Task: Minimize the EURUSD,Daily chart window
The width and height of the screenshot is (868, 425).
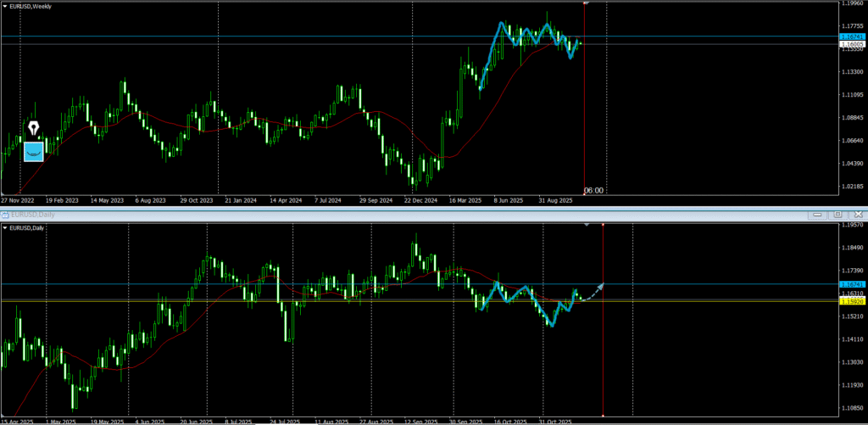Action: pyautogui.click(x=818, y=215)
